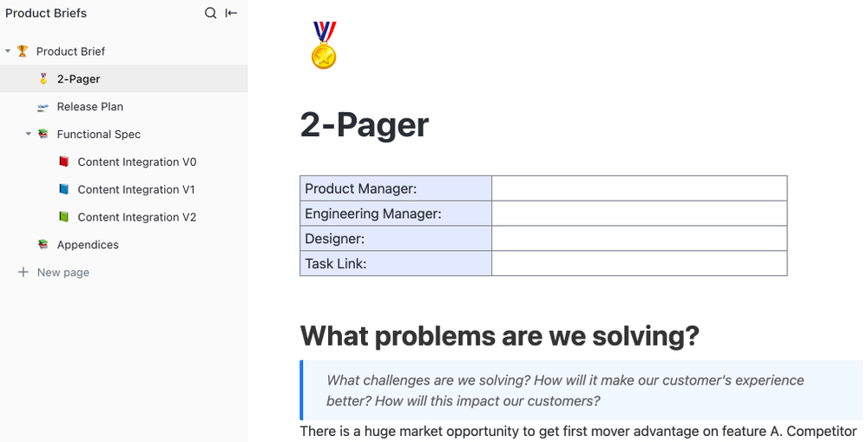Collapse the Product Brief tree
868x442 pixels.
(8, 51)
